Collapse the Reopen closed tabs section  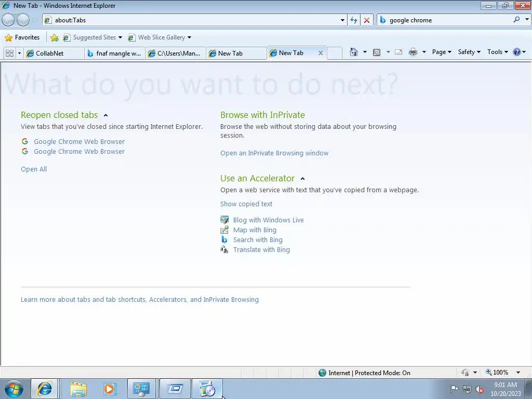[105, 115]
